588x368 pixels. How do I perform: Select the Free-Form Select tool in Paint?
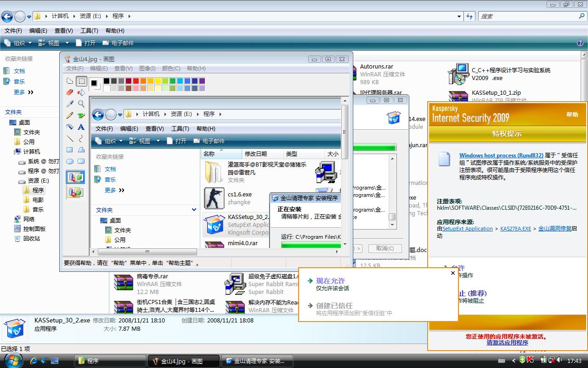point(70,81)
